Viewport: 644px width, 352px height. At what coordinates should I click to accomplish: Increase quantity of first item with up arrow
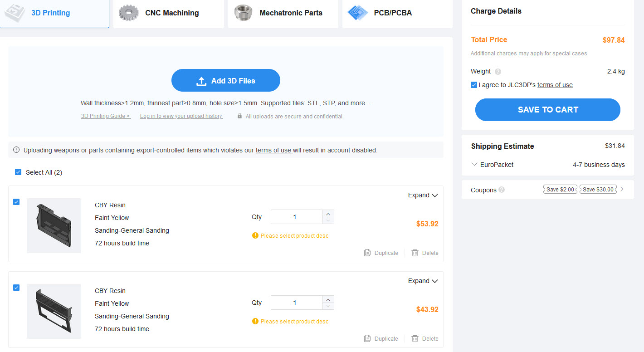coord(328,213)
